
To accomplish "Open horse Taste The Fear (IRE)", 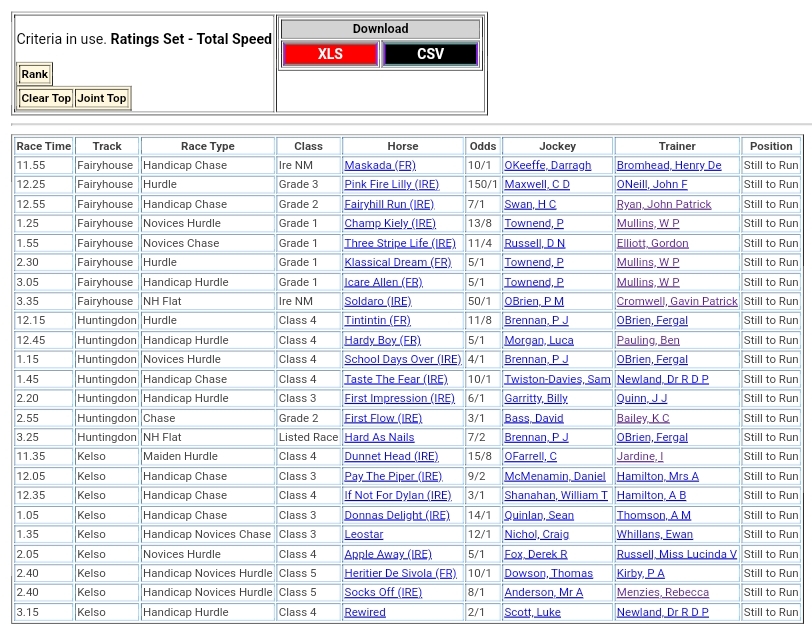I will pos(395,379).
